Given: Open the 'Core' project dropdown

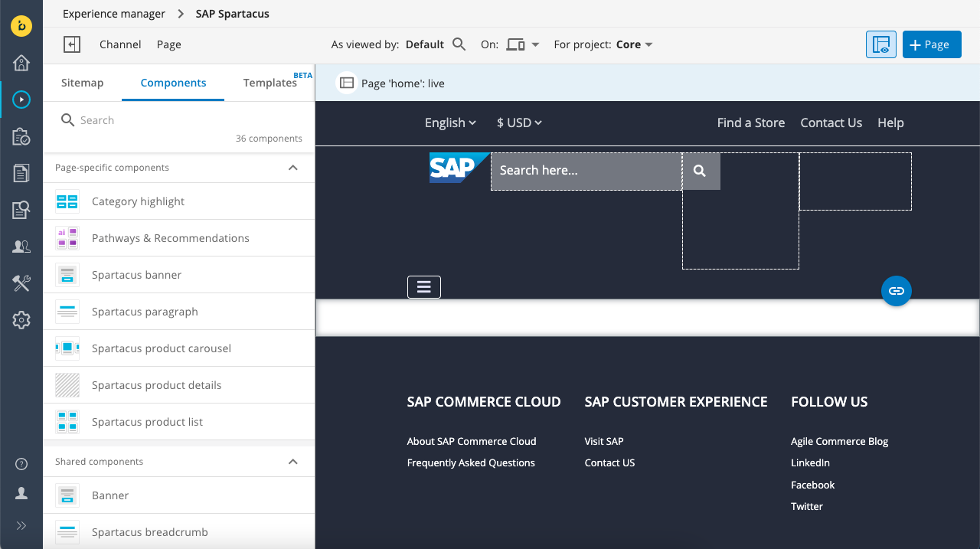Looking at the screenshot, I should pos(634,44).
